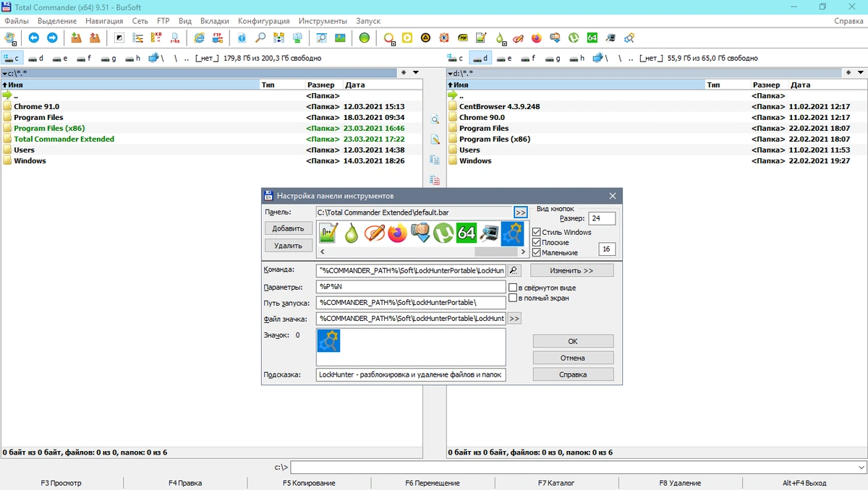Click the Параметры input field

(411, 287)
